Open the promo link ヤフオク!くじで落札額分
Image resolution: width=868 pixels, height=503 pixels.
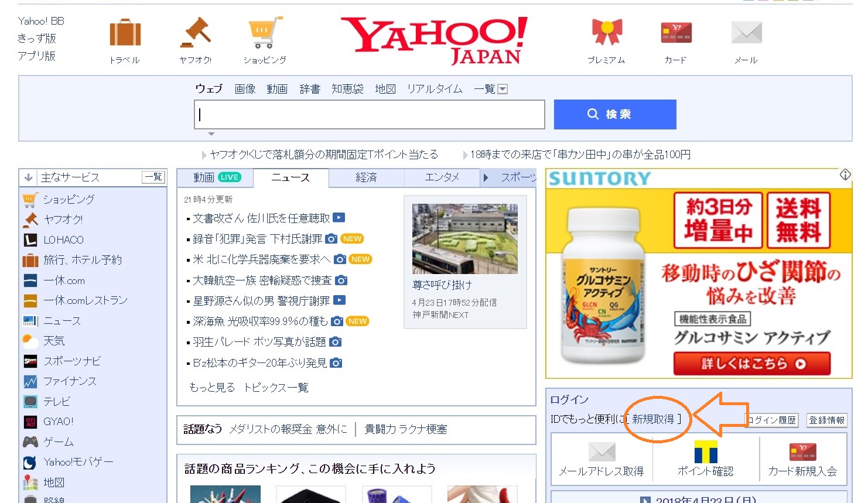(324, 155)
